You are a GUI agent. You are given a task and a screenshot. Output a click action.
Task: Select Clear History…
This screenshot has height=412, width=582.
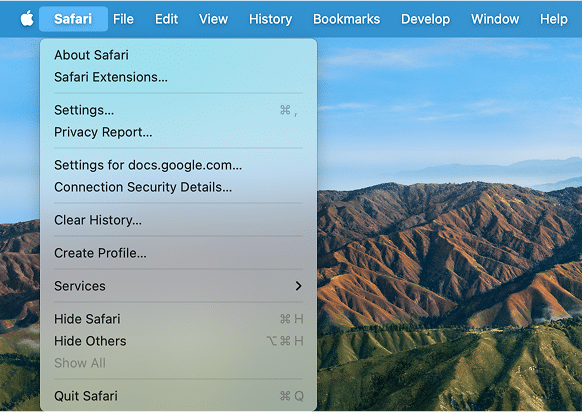point(178,220)
